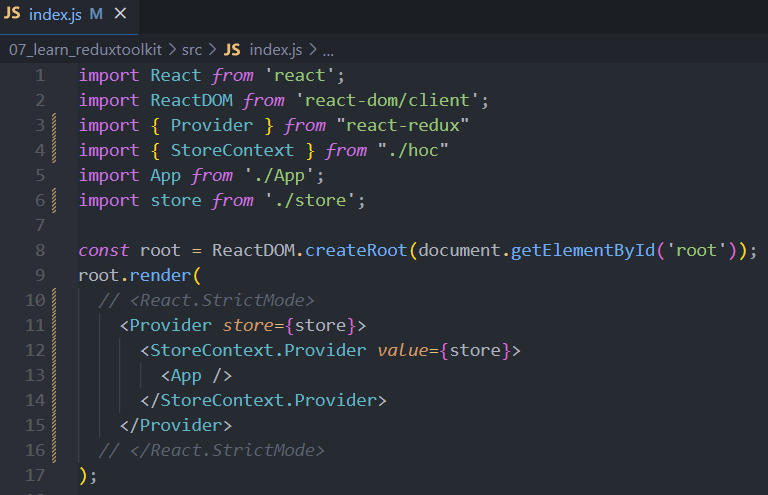Click the './App' import path
The height and width of the screenshot is (495, 768).
[x=279, y=175]
